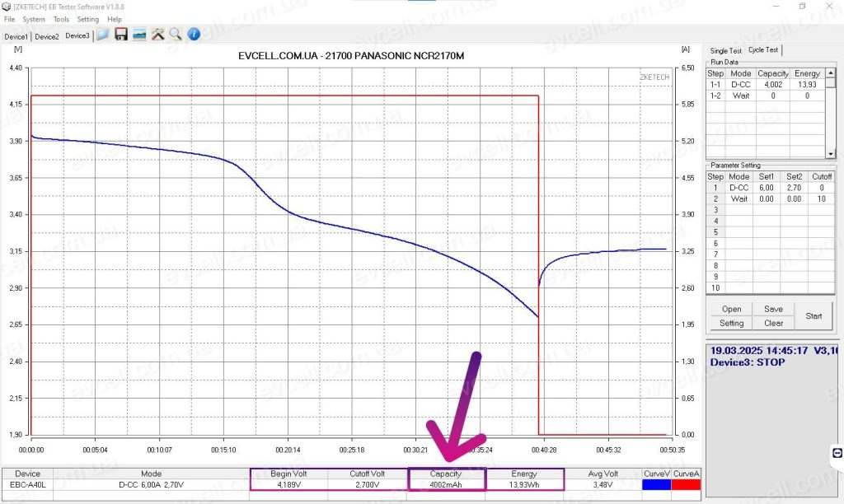Open the File menu
This screenshot has width=844, height=504.
[x=10, y=19]
